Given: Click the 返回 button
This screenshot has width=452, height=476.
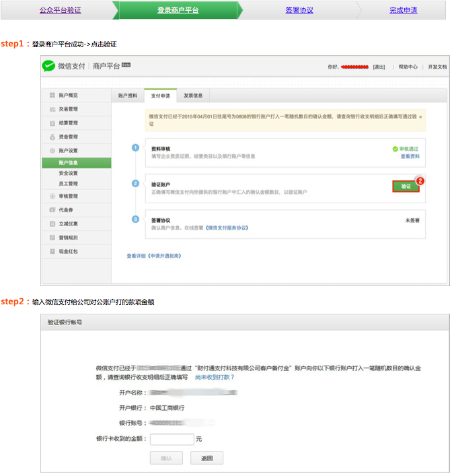Looking at the screenshot, I should (207, 458).
